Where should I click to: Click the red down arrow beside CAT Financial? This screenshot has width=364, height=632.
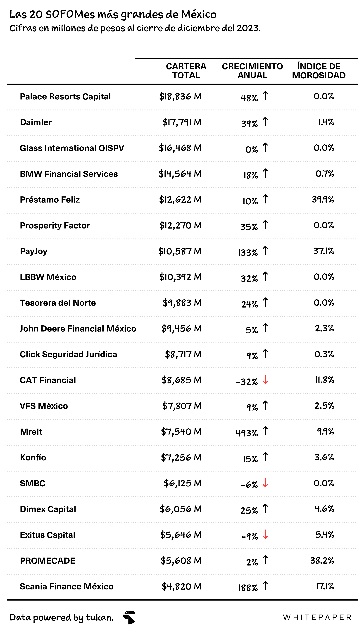[265, 379]
